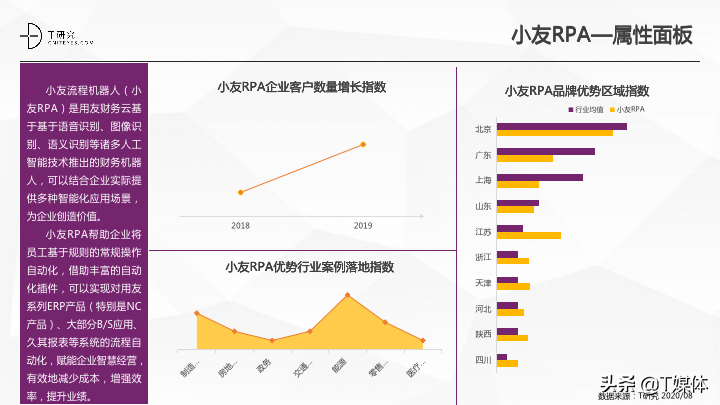This screenshot has width=720, height=405.
Task: Click the 上海 region label
Action: [x=483, y=180]
